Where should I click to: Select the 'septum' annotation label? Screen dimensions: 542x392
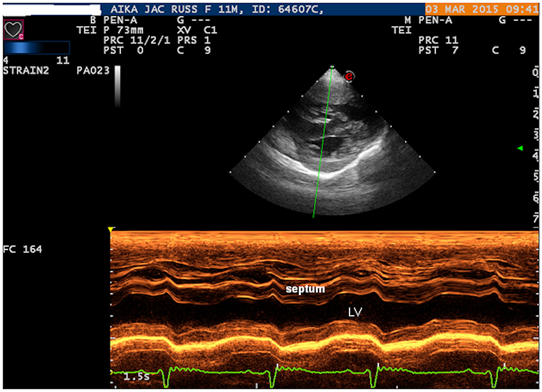tap(305, 289)
